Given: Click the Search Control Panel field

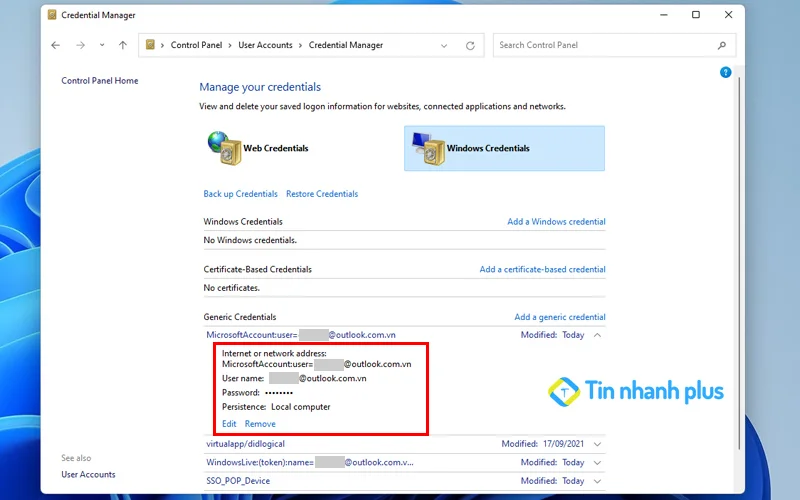Looking at the screenshot, I should click(x=614, y=45).
